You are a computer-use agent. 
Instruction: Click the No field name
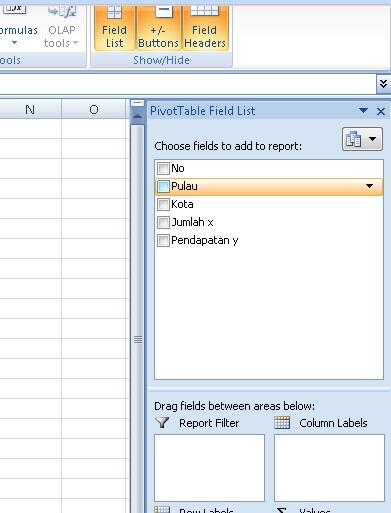click(x=178, y=168)
